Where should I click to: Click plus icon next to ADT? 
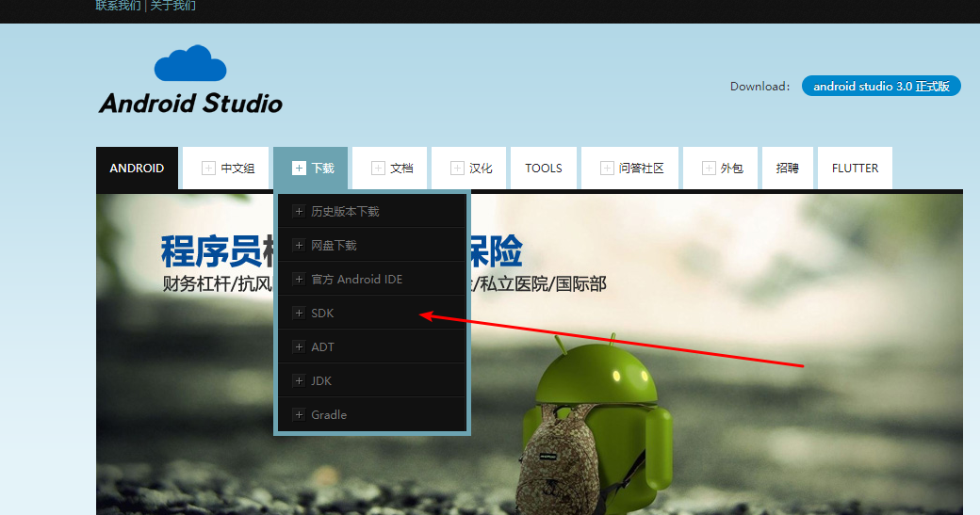tap(299, 347)
